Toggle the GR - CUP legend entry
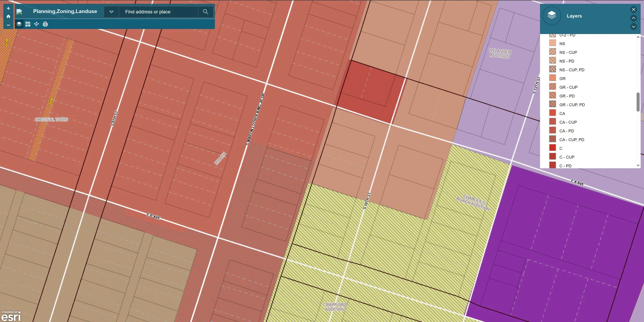 568,87
